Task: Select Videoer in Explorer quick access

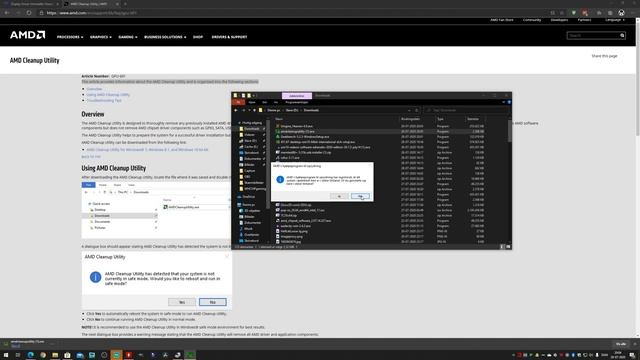Action: [249, 135]
